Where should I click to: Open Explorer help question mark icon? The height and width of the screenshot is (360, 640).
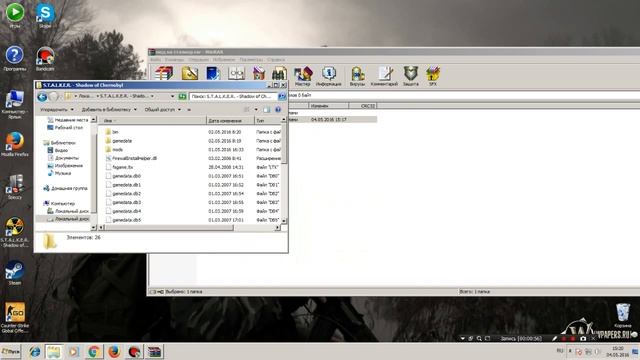[x=278, y=109]
